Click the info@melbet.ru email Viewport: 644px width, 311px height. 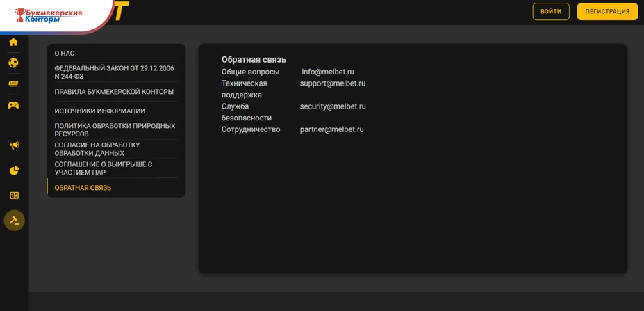[328, 72]
